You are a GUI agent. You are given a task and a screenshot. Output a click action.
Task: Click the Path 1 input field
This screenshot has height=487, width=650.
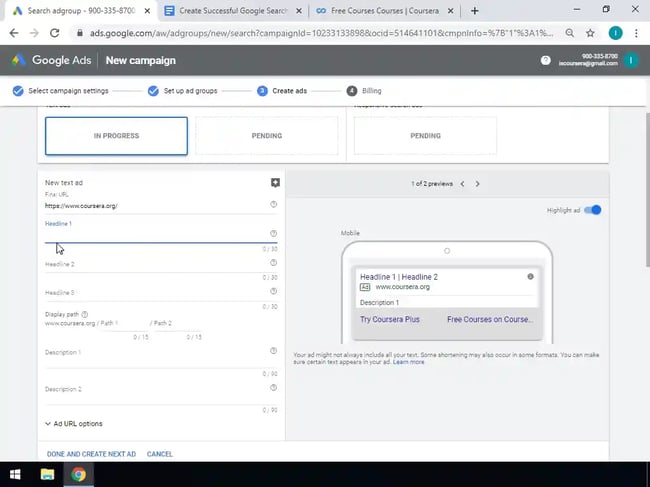click(x=125, y=323)
